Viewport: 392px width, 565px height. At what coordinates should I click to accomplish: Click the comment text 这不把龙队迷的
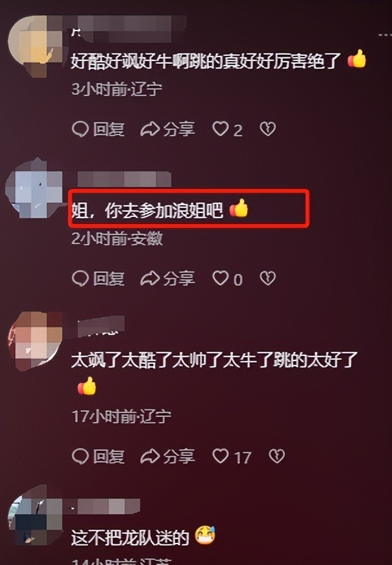pos(143,537)
